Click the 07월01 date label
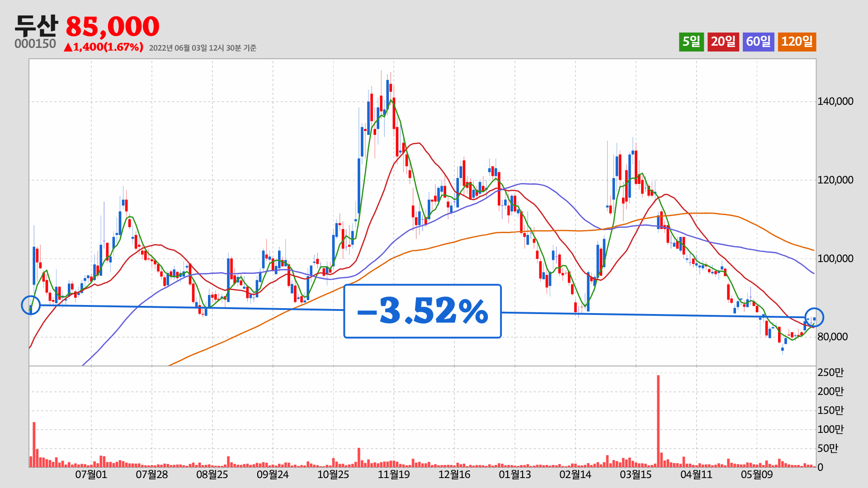 pos(91,474)
